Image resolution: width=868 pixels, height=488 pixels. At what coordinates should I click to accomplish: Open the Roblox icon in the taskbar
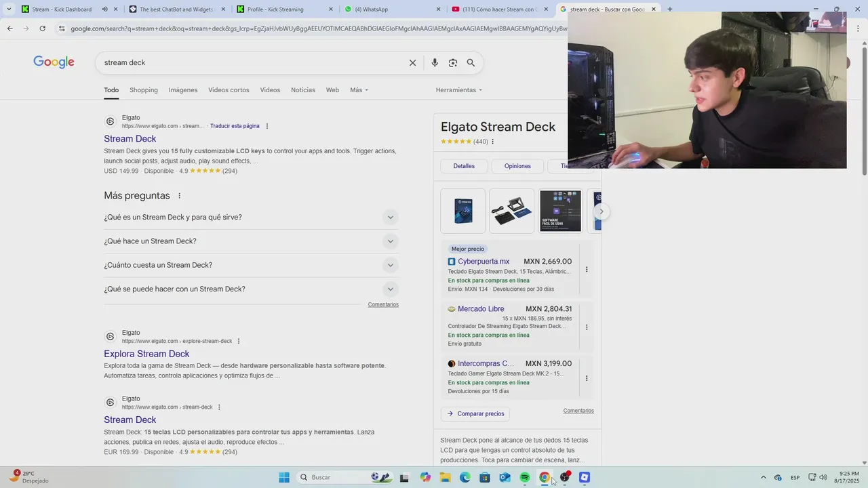(585, 477)
